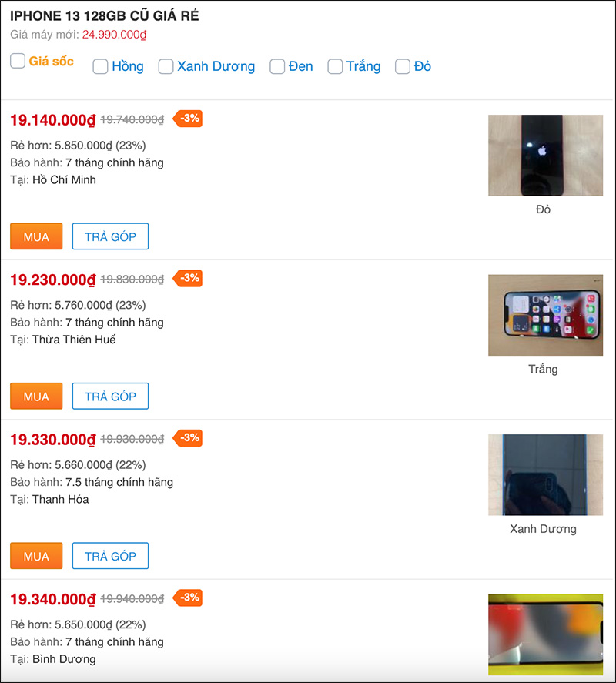Check the Xanh Dương filter box
The width and height of the screenshot is (616, 683).
click(x=166, y=67)
